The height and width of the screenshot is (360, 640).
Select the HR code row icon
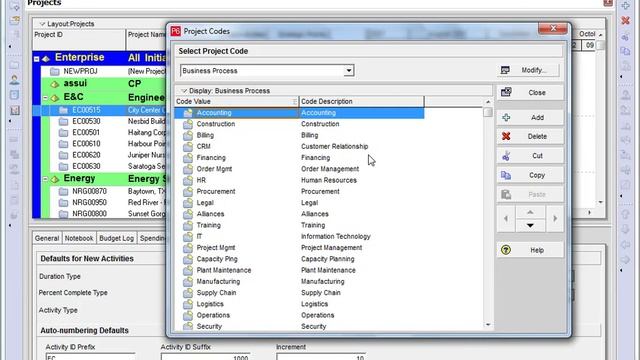click(x=188, y=180)
